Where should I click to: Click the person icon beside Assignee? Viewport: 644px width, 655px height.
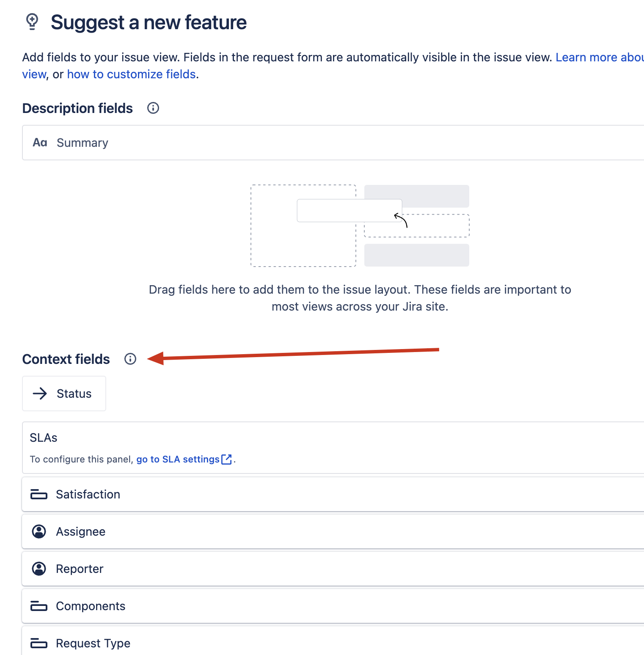(39, 531)
